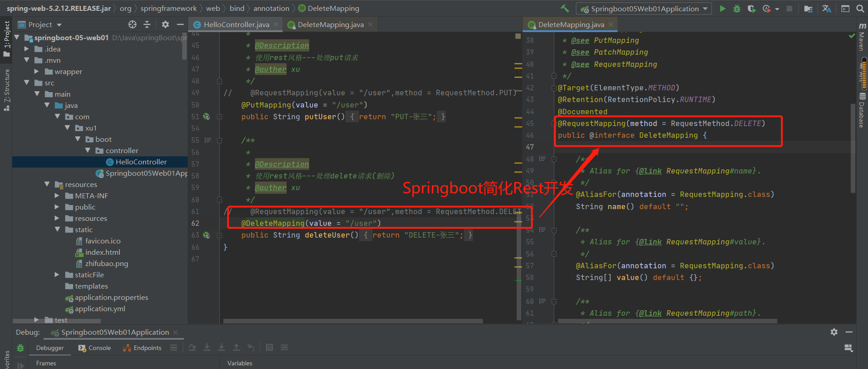This screenshot has width=868, height=369.
Task: Select application.yml file in tree
Action: coord(100,308)
